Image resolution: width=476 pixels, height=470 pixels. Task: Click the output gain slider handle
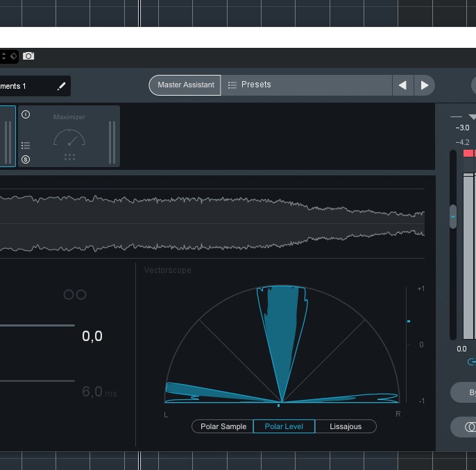[x=453, y=216]
